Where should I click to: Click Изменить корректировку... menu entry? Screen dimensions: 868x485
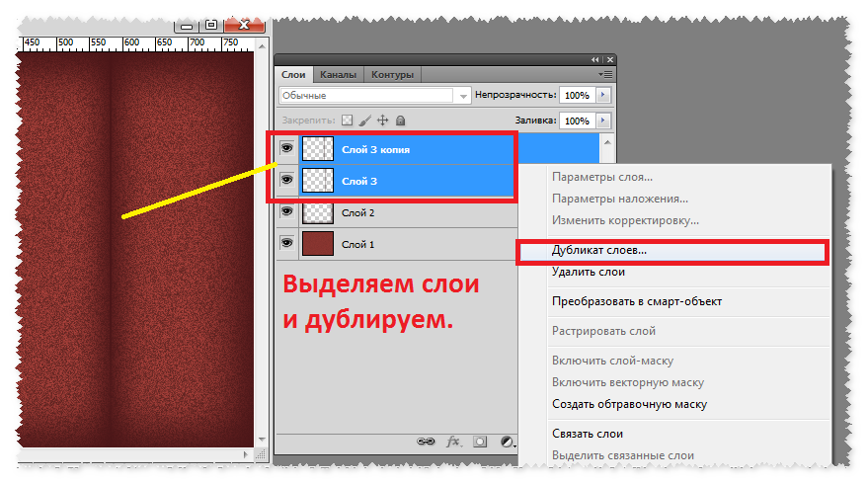(625, 220)
